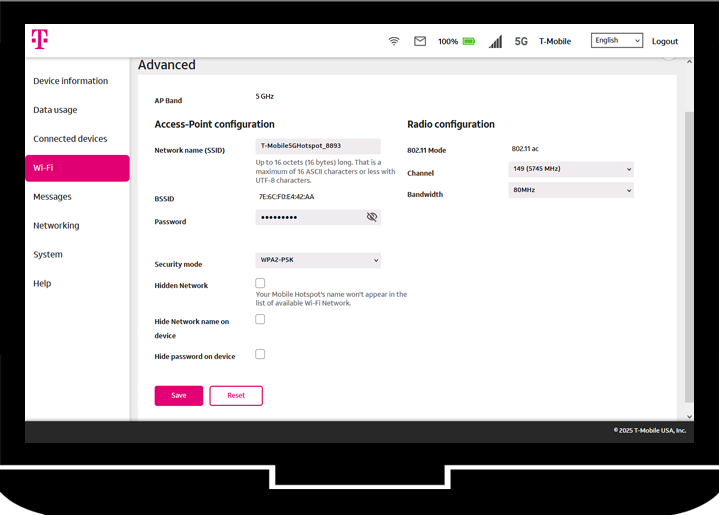Go to Connected devices page

[x=70, y=139]
